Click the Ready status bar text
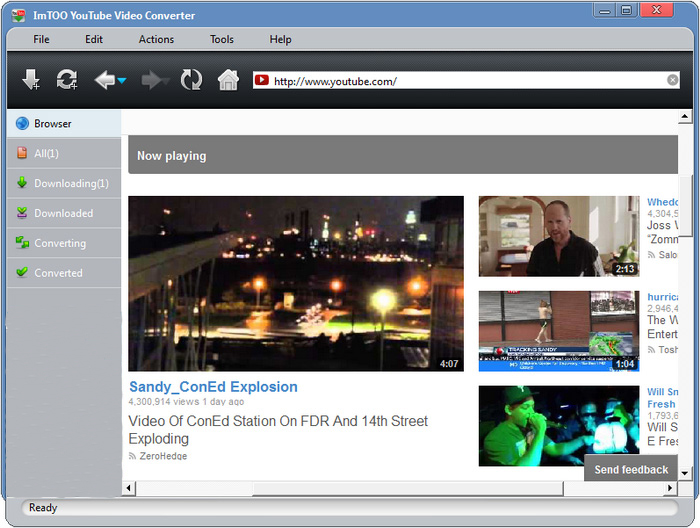The width and height of the screenshot is (700, 528). pyautogui.click(x=43, y=508)
